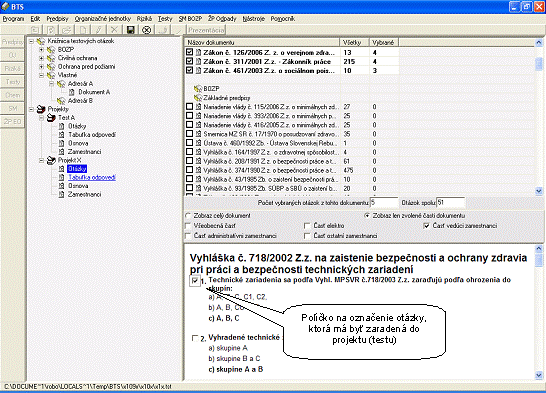Image resolution: width=546 pixels, height=393 pixels.
Task: Click the Projekt X project icon
Action: coord(51,160)
